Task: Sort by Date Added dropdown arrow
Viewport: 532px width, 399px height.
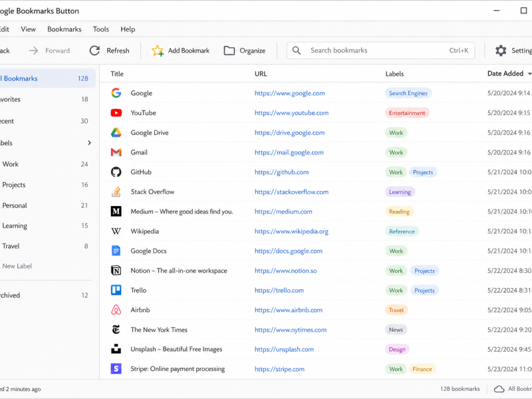Action: 529,74
